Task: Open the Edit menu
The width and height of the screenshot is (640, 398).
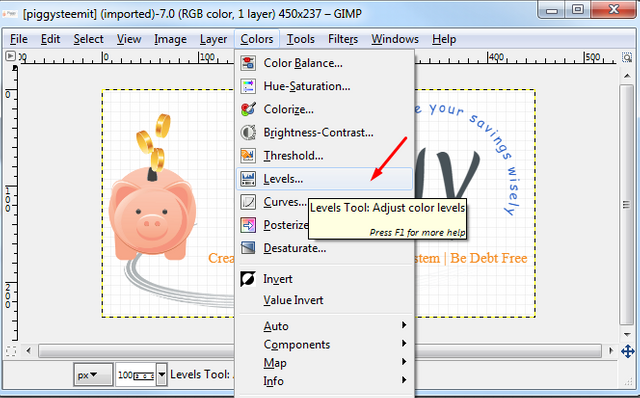Action: pyautogui.click(x=50, y=39)
